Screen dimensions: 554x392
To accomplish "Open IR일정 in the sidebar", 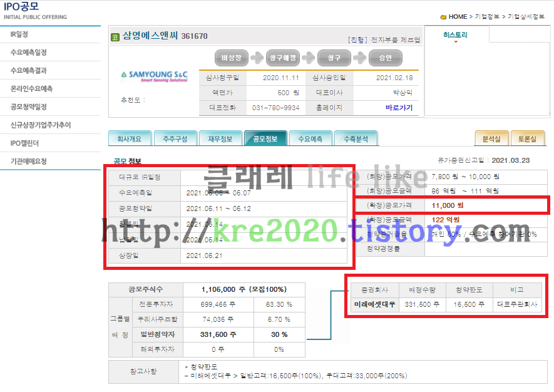I will pyautogui.click(x=19, y=34).
